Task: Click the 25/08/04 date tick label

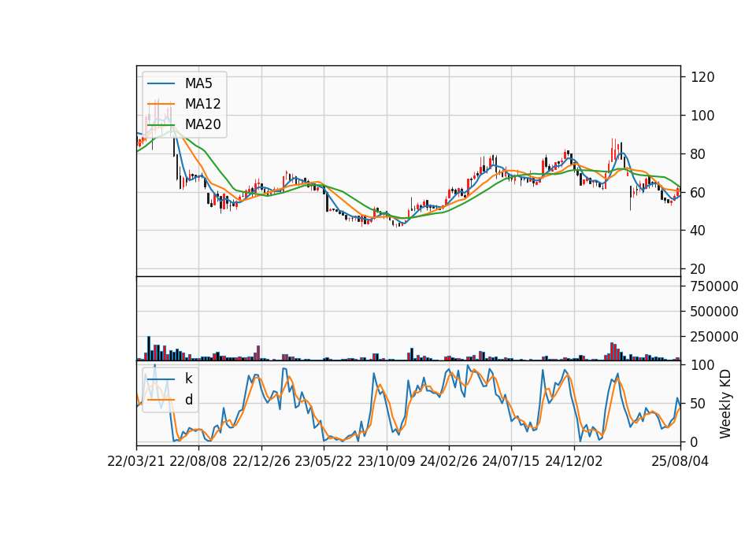Action: 680,461
